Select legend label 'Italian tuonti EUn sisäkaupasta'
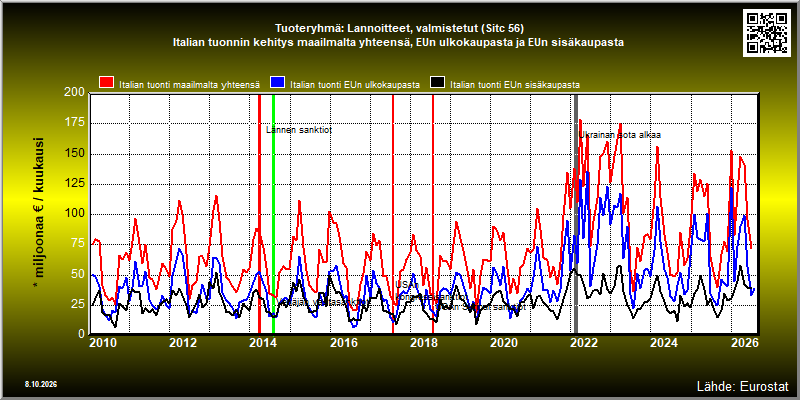This screenshot has height=400, width=800. 515,85
